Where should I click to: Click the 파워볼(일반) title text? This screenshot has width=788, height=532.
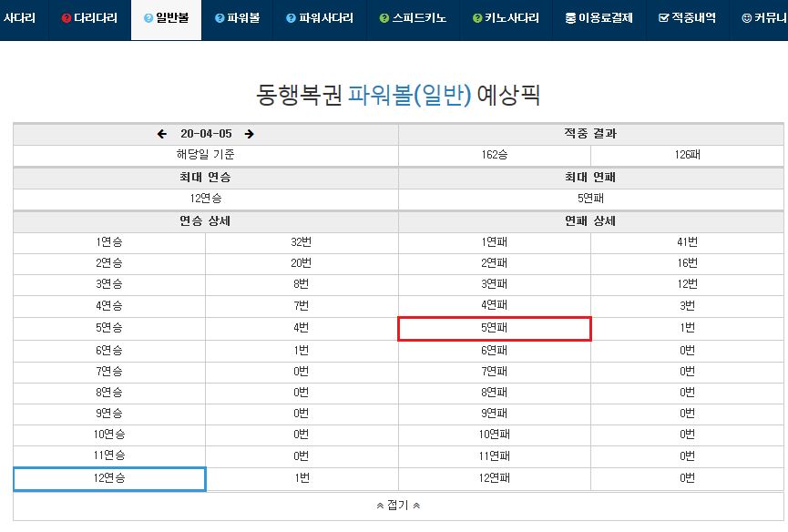[x=410, y=95]
